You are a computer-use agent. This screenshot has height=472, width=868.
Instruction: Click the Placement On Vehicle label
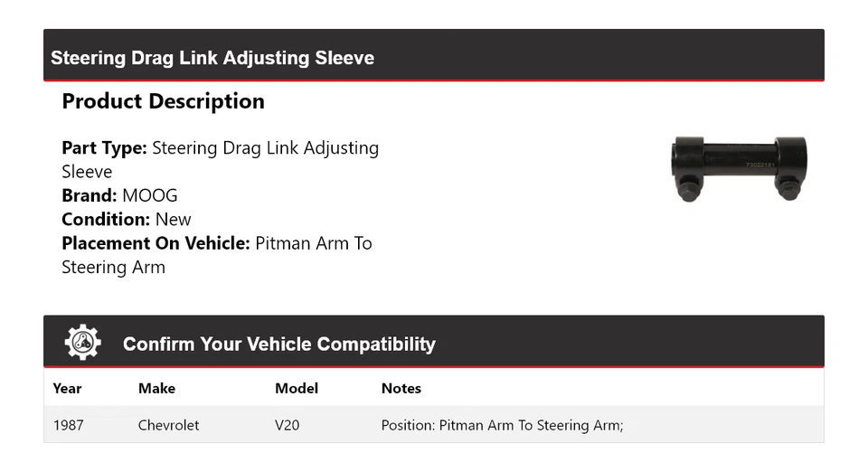(155, 243)
